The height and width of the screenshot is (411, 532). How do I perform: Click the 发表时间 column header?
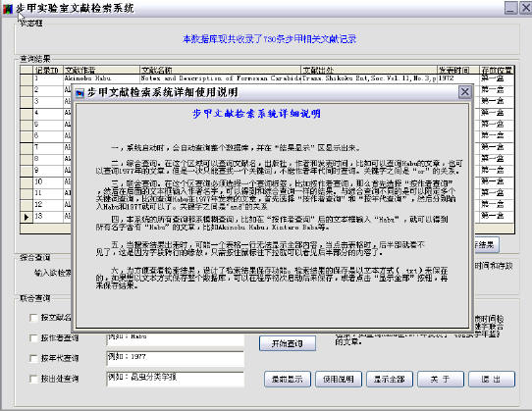pos(458,71)
